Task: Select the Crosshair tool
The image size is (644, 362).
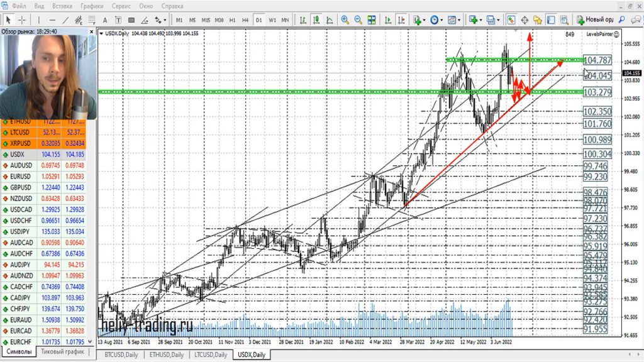Action: 22,19
